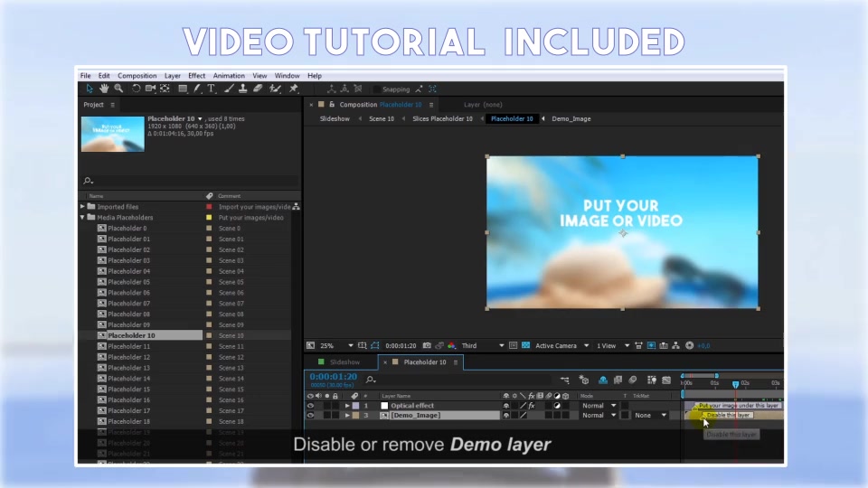Toggle the Snapping checkbox

(377, 89)
